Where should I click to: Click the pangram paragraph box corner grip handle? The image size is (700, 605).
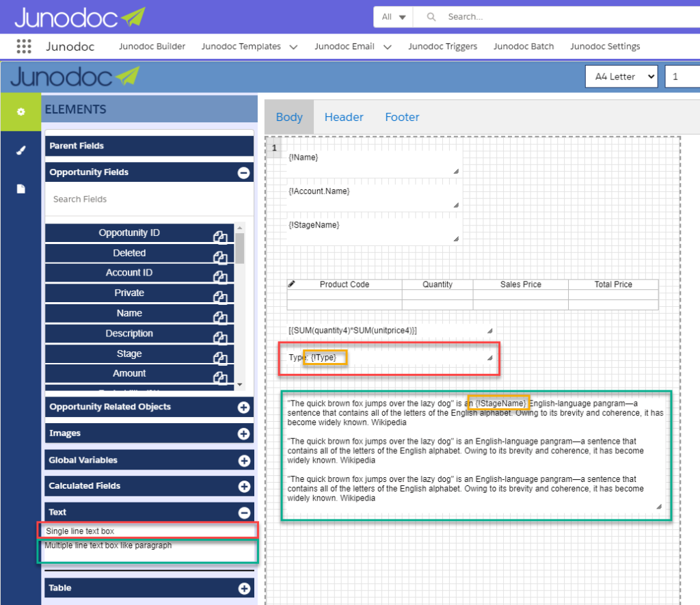click(x=659, y=507)
